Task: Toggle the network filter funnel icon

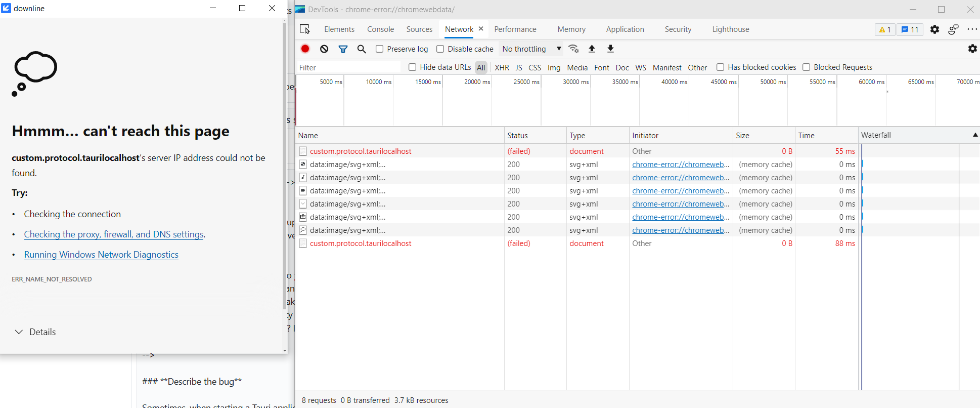Action: 343,49
